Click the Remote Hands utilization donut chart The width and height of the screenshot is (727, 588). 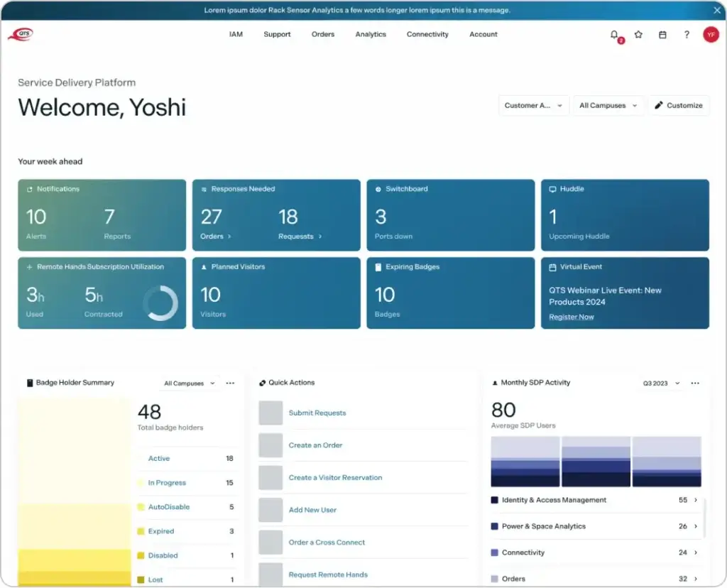coord(160,303)
